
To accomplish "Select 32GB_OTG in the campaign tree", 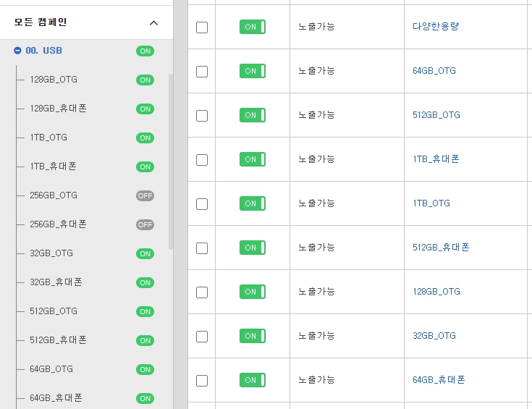I will pyautogui.click(x=51, y=253).
